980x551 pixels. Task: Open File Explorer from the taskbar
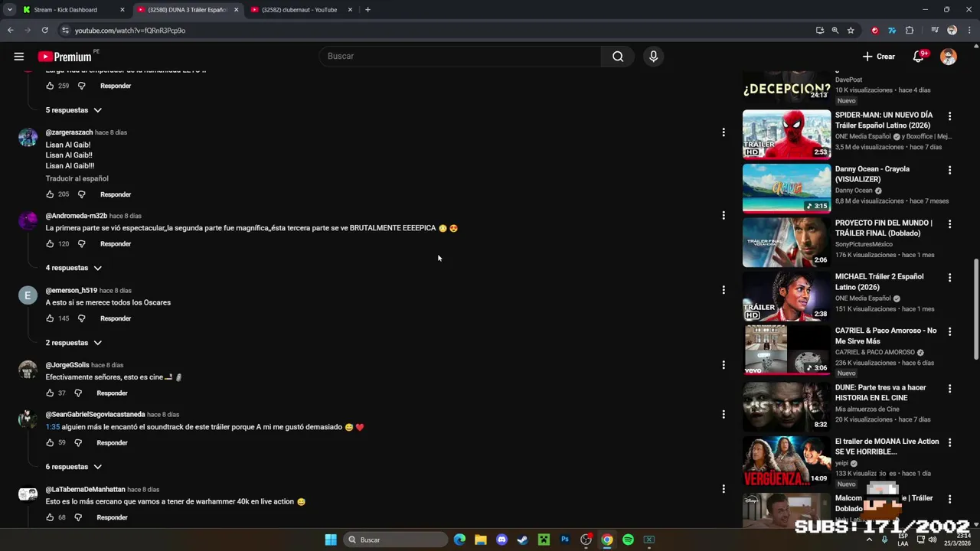click(480, 540)
